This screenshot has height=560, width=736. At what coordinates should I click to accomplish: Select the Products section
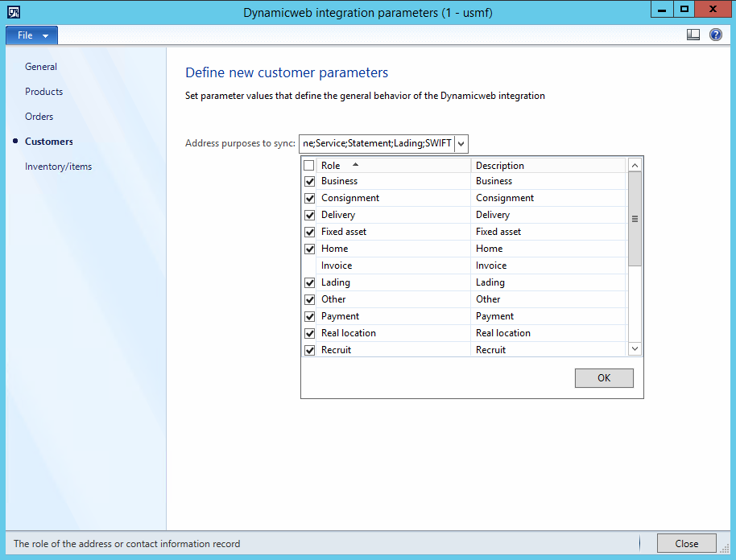pyautogui.click(x=43, y=92)
